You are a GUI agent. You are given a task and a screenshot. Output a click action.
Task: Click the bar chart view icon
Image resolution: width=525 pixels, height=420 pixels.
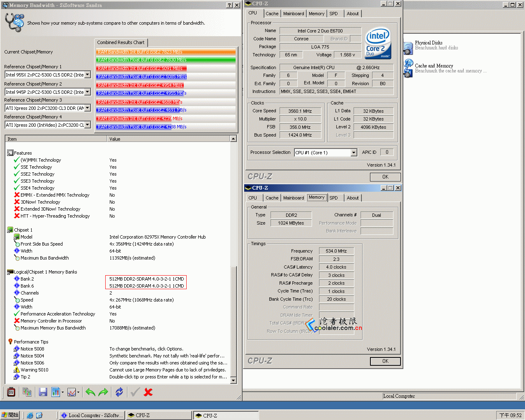[56, 392]
